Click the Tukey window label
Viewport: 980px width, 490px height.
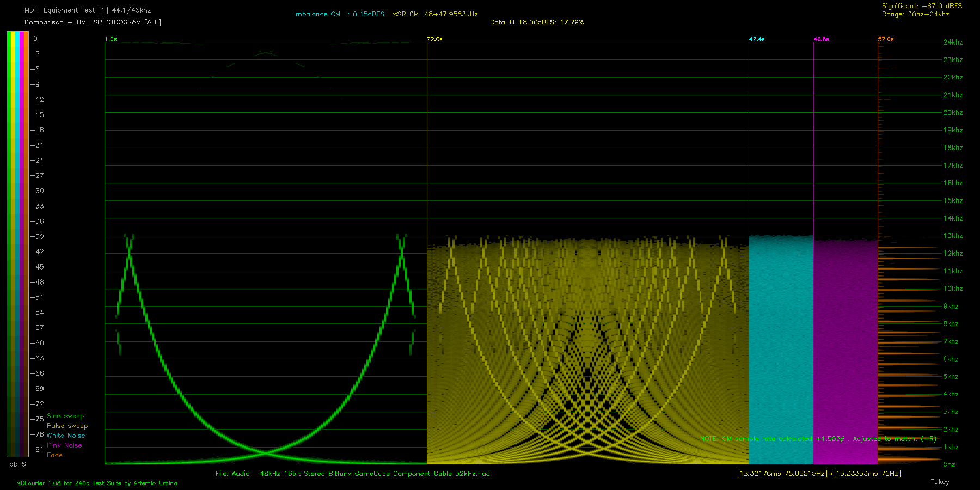pos(940,482)
